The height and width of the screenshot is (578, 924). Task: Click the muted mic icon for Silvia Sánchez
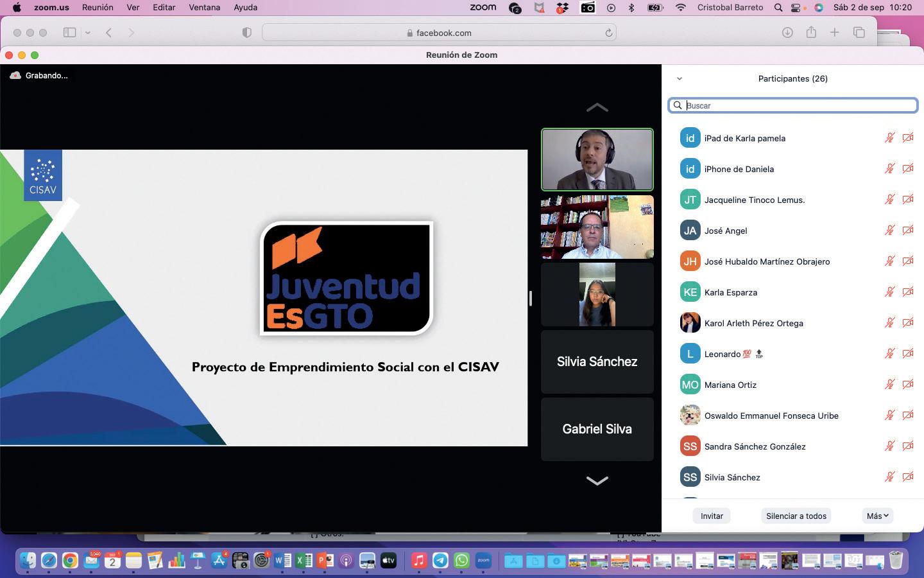pos(890,477)
